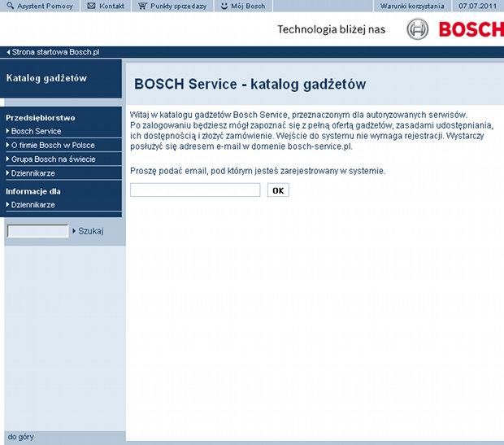Click the shopping cart icon for Punkty sprzedaży
The image size is (504, 445).
pyautogui.click(x=142, y=6)
